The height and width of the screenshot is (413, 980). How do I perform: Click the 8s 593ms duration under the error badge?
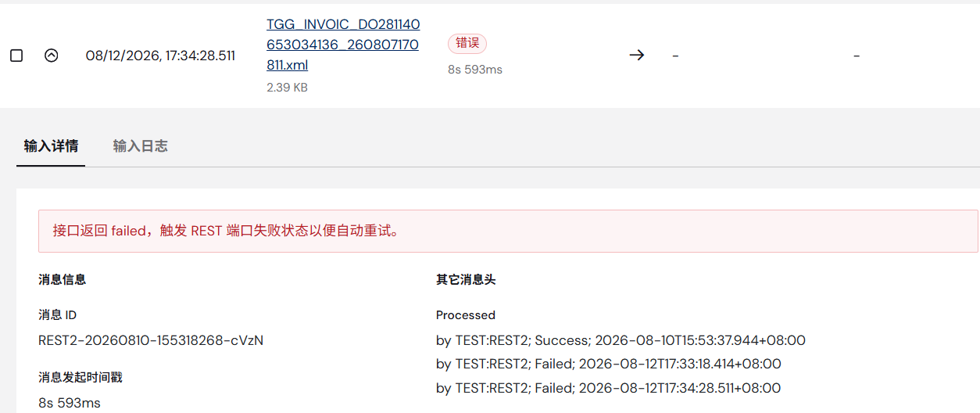tap(475, 70)
